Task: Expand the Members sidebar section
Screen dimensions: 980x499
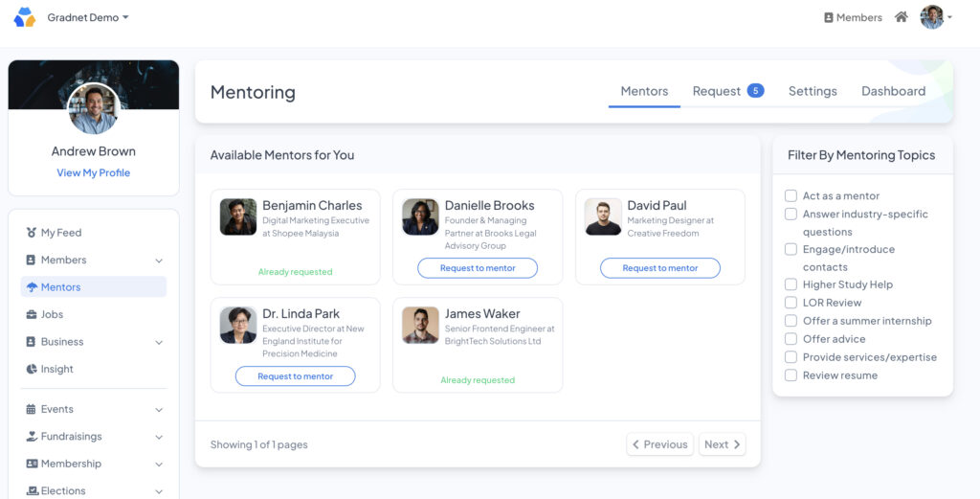Action: [159, 261]
